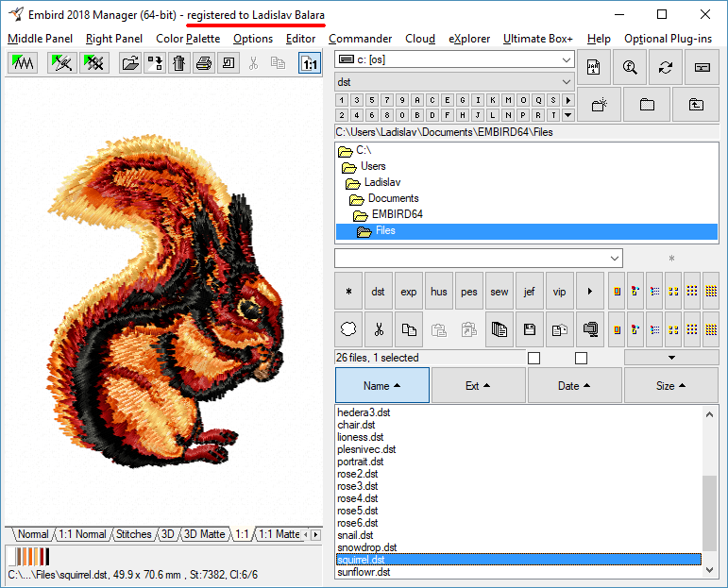Filter files by the dst format button
Image resolution: width=728 pixels, height=588 pixels.
click(x=378, y=291)
